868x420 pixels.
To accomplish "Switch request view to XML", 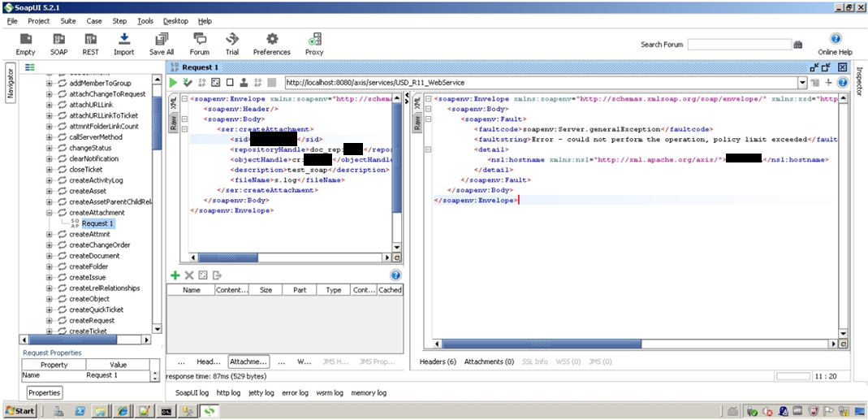I will [173, 103].
